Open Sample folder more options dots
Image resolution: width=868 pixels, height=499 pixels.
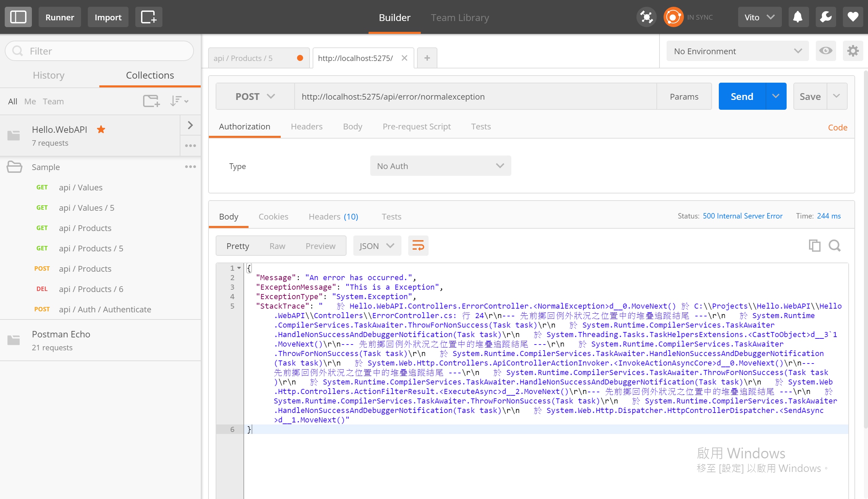coord(190,167)
